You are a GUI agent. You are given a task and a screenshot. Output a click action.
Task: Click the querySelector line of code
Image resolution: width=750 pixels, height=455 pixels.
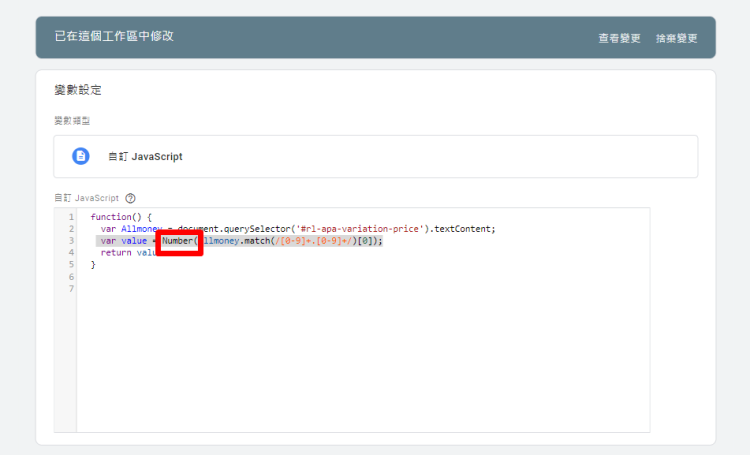coord(298,229)
